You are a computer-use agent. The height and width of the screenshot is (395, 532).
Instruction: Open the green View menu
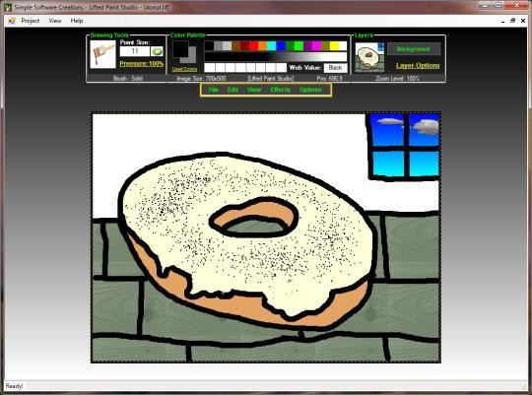coord(254,90)
